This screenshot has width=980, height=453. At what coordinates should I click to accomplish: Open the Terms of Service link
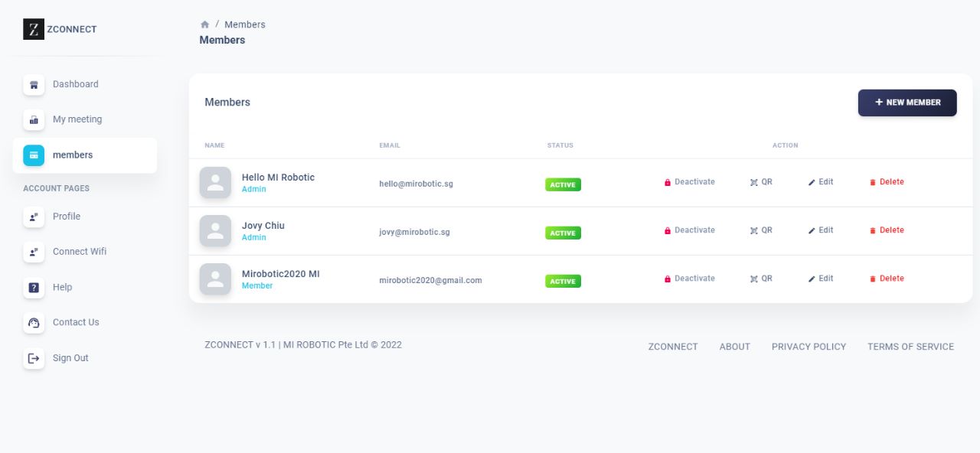[x=910, y=347]
